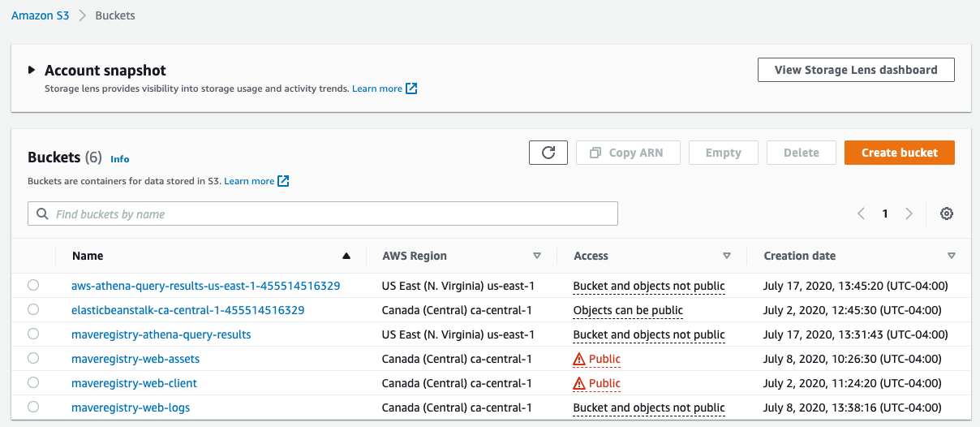Click region cell of elasticbeanstalk bucket row
Image resolution: width=980 pixels, height=427 pixels.
[x=457, y=310]
